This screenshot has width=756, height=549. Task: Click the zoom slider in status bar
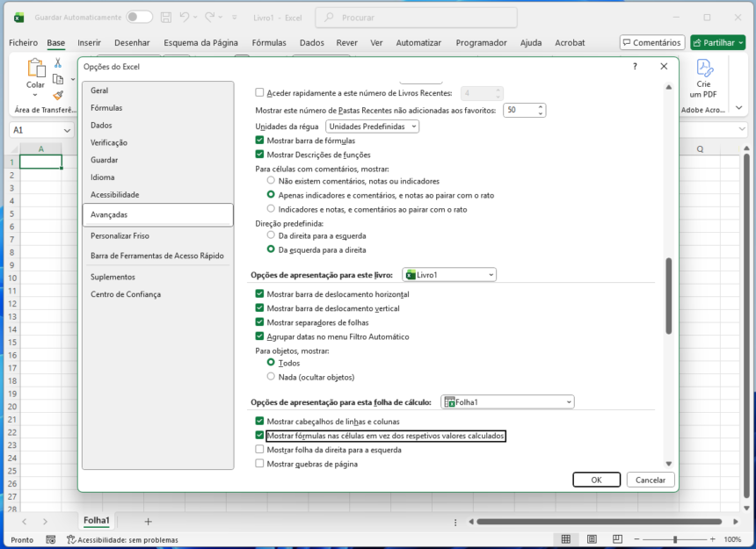click(674, 539)
